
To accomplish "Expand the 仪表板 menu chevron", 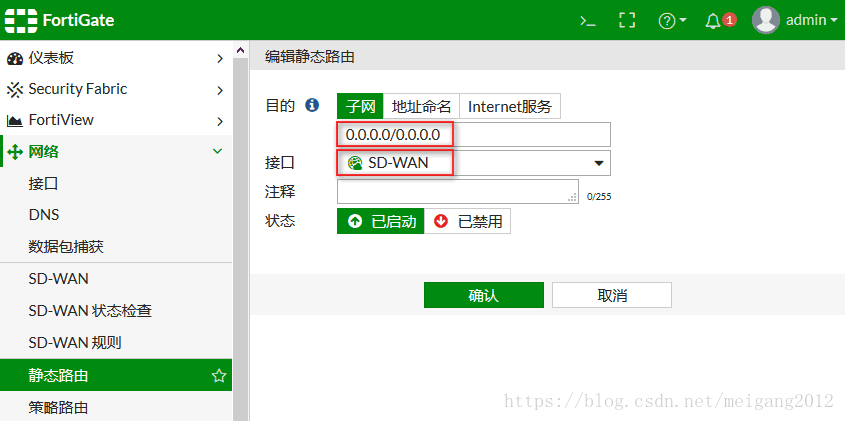I will 219,58.
